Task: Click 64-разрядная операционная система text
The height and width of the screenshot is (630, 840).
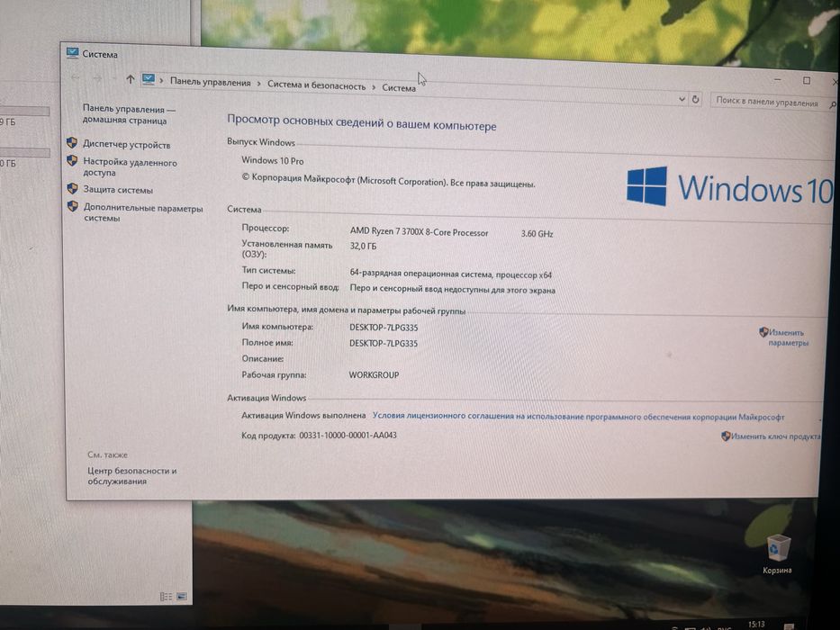Action: (x=450, y=274)
